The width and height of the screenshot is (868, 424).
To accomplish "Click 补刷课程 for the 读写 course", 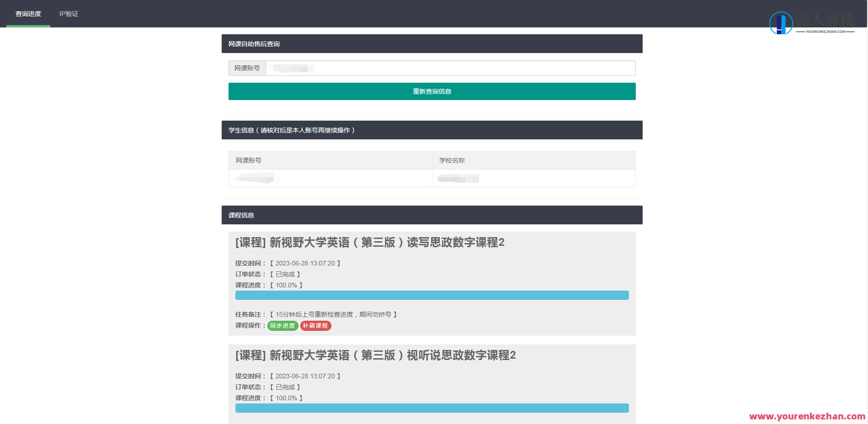I will pyautogui.click(x=316, y=326).
